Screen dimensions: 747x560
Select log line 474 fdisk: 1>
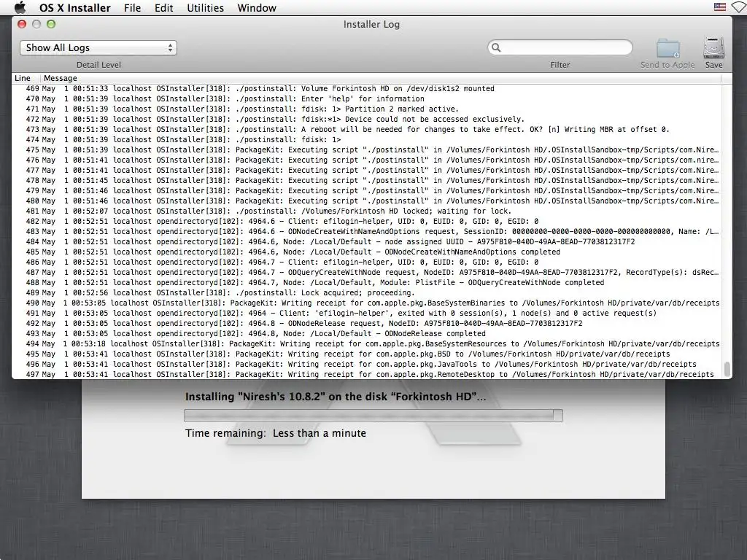[x=367, y=139]
